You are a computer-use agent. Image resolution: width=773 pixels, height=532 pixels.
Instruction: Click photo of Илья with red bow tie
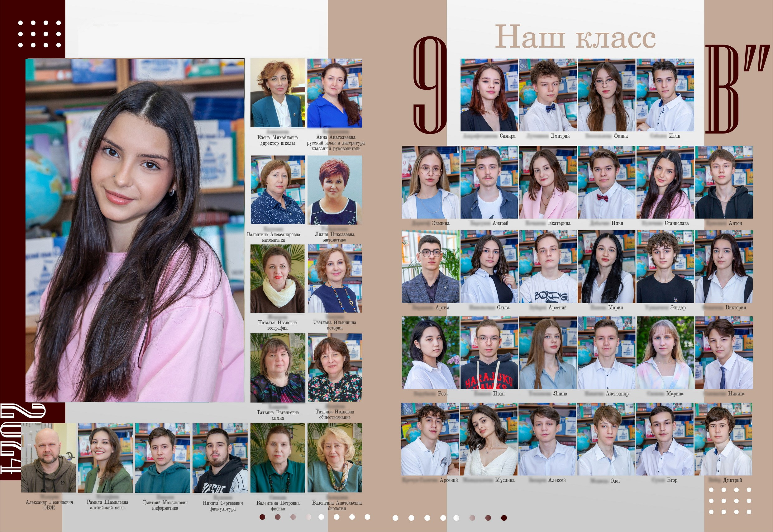(x=607, y=182)
